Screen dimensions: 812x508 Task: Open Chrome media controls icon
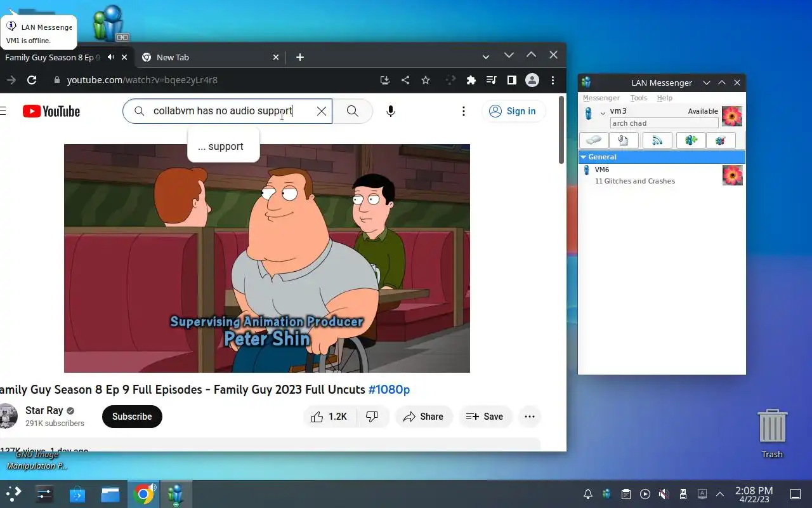[491, 80]
